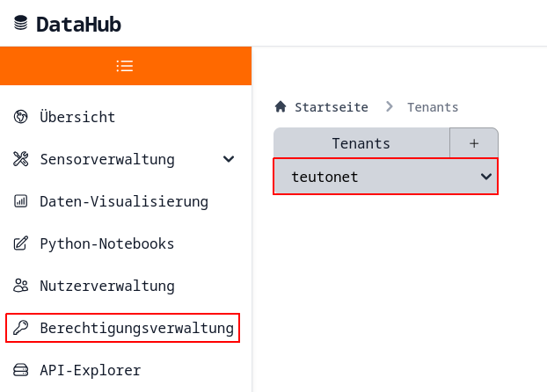Open the Sensorverwaltung submenu label

107,159
